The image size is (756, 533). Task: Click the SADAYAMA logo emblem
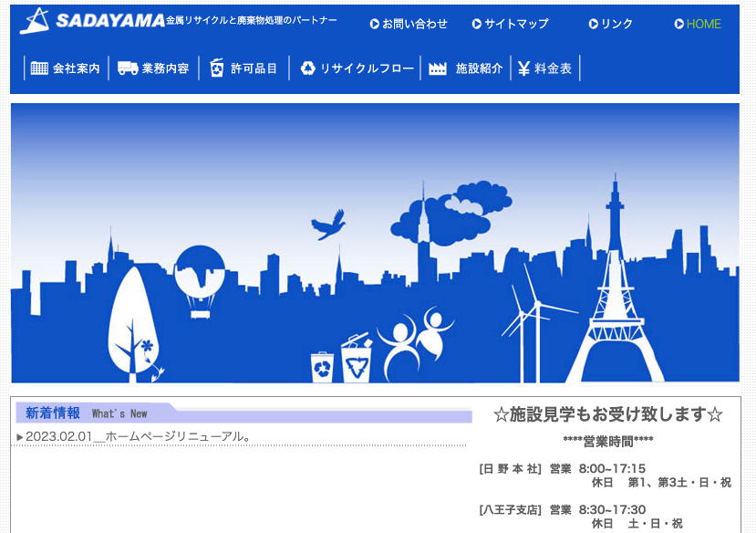(x=36, y=21)
